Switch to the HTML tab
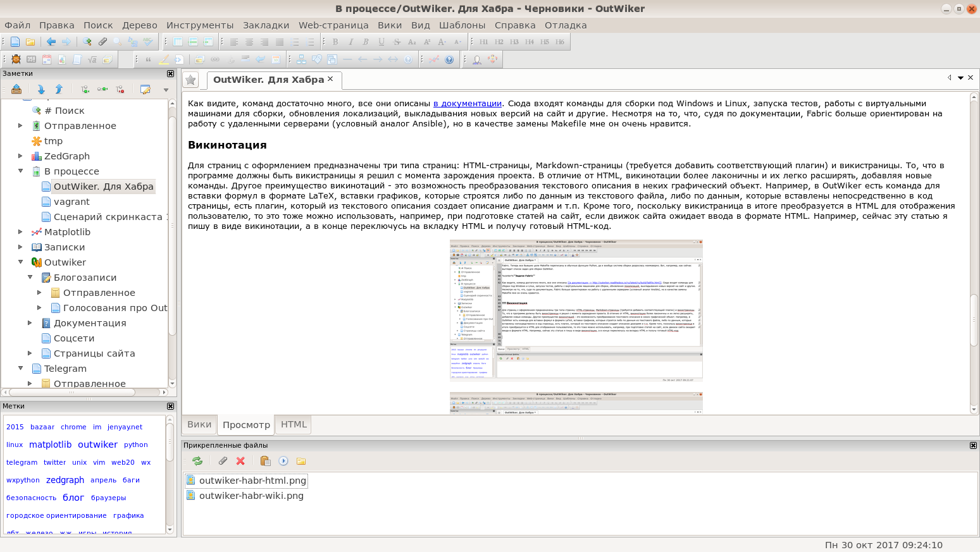 (294, 424)
